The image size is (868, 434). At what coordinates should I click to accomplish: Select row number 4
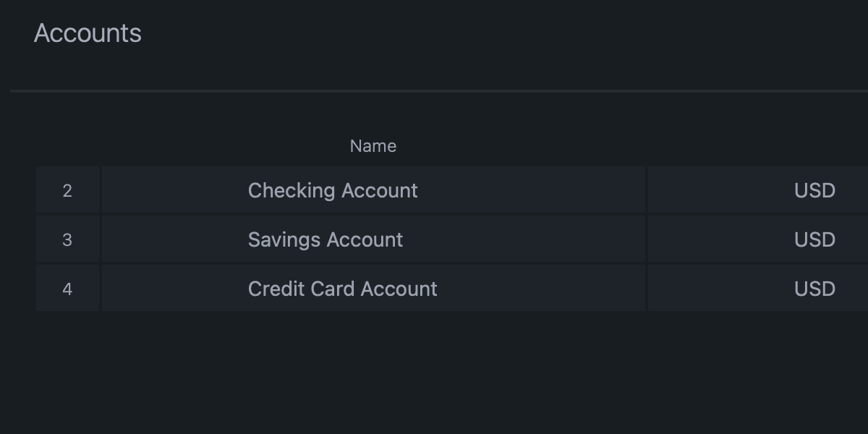(x=67, y=289)
